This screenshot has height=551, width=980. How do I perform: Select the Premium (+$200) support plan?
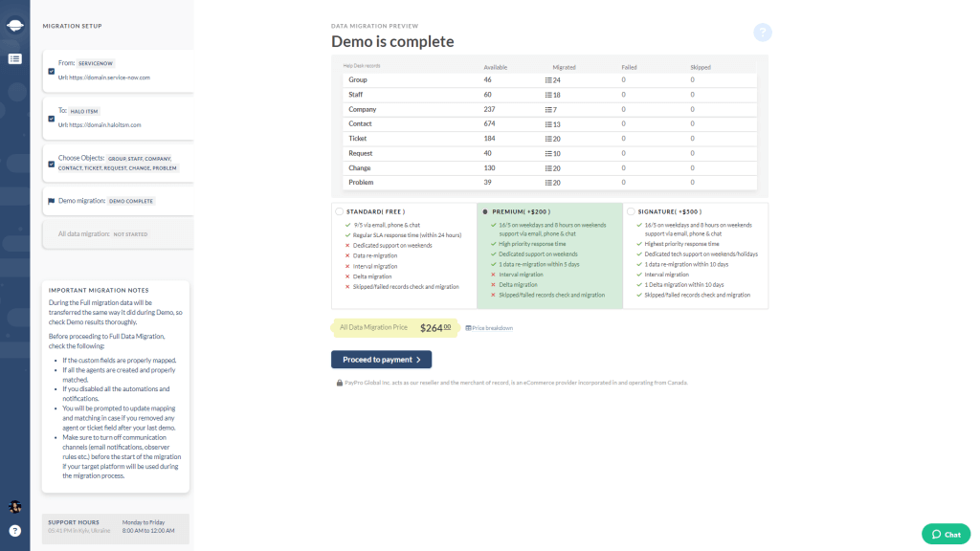485,211
